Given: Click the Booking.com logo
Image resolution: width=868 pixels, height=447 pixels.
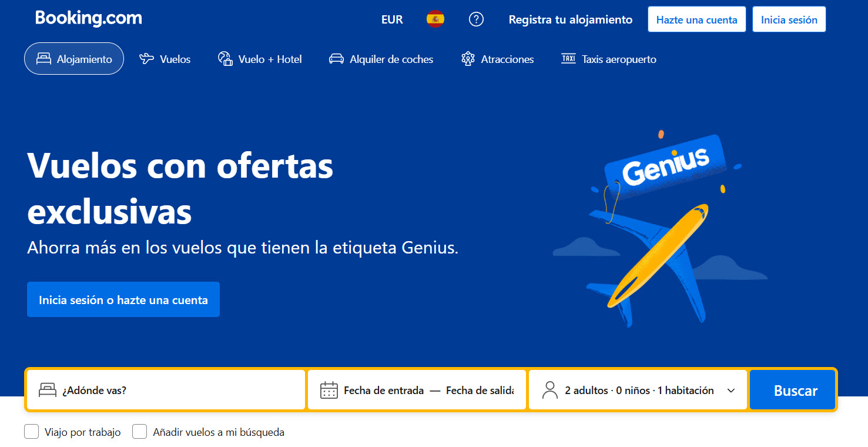Looking at the screenshot, I should point(89,18).
